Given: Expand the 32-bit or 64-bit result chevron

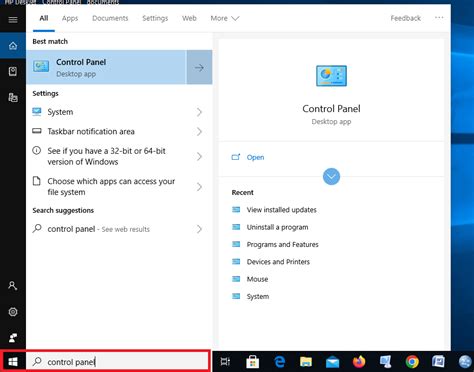Looking at the screenshot, I should pos(199,156).
